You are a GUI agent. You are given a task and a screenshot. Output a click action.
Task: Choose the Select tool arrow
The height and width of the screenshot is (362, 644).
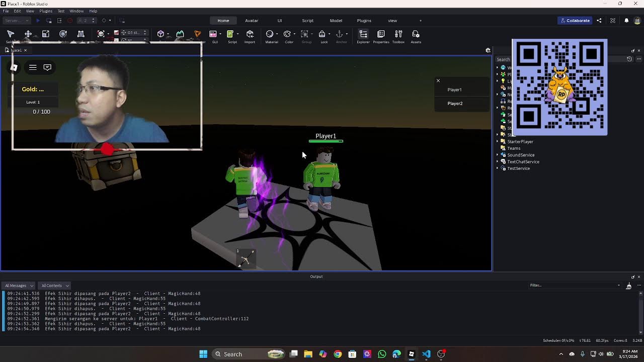click(11, 34)
